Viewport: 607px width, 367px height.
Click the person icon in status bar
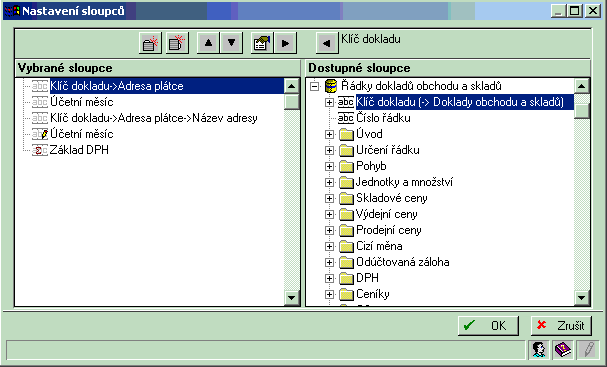[539, 350]
